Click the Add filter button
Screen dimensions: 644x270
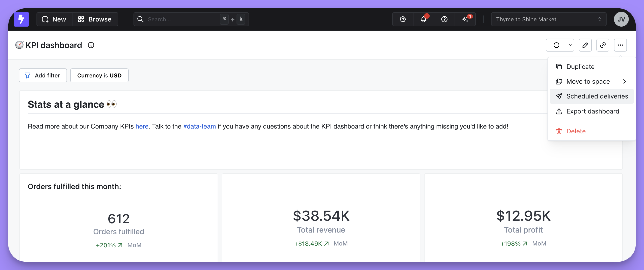tap(43, 76)
